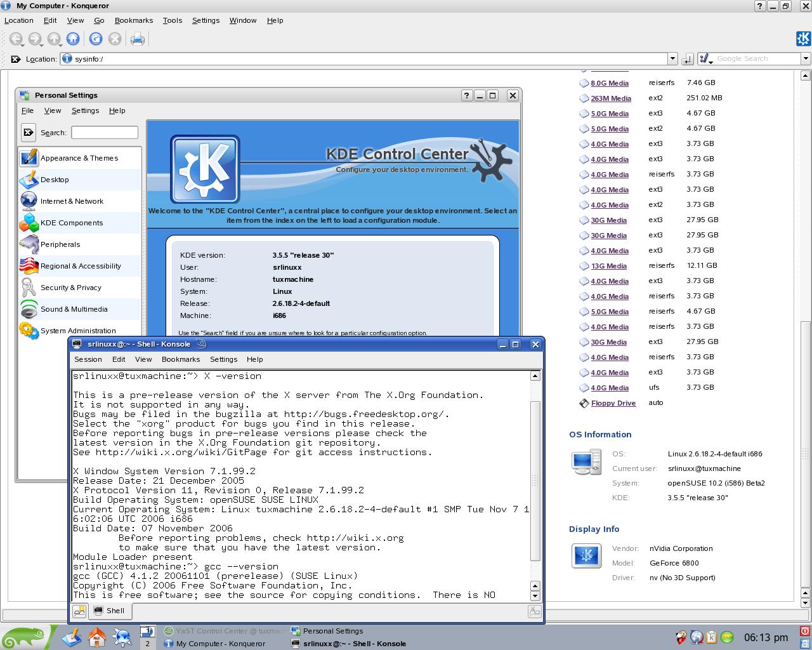
Task: Start a new Konsole session
Action: point(79,611)
